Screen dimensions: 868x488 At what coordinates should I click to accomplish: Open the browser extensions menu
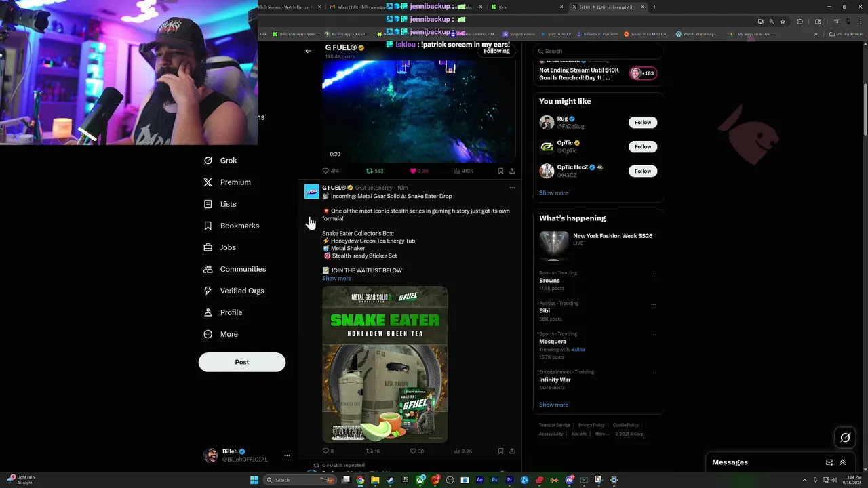coord(800,22)
